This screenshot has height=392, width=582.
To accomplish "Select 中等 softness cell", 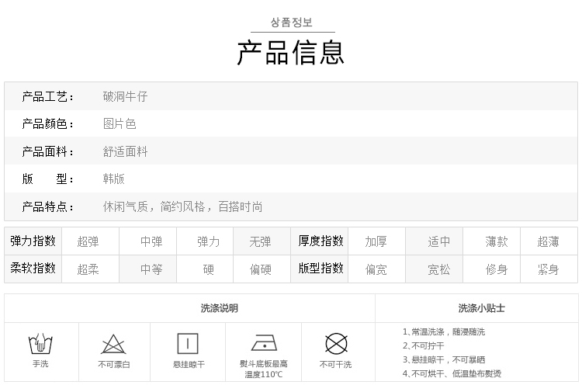I will [151, 269].
